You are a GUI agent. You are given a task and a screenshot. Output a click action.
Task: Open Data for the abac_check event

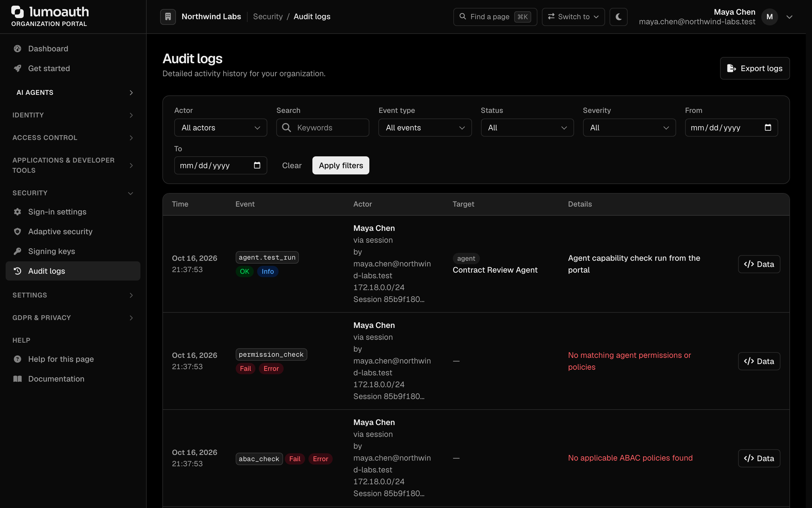[x=759, y=458]
